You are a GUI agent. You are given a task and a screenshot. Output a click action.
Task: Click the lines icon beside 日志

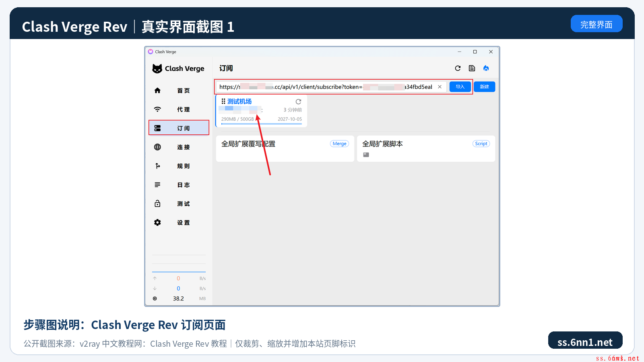pyautogui.click(x=157, y=185)
